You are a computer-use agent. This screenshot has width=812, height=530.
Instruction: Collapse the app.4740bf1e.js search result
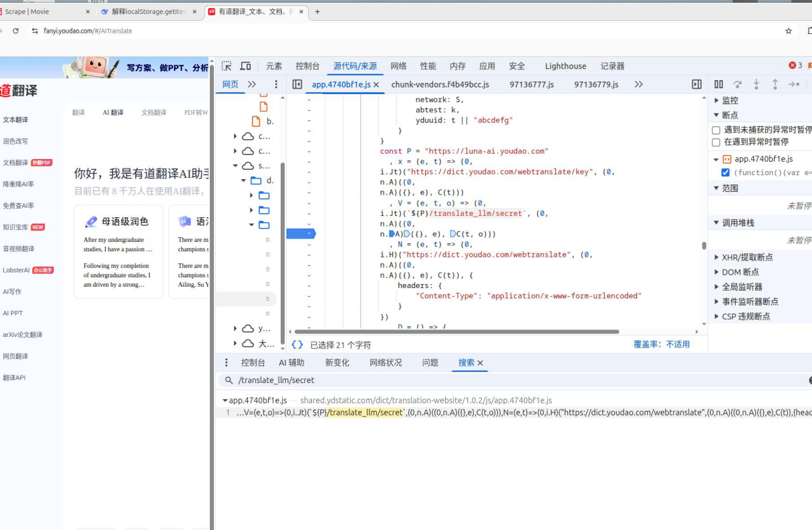coord(225,400)
